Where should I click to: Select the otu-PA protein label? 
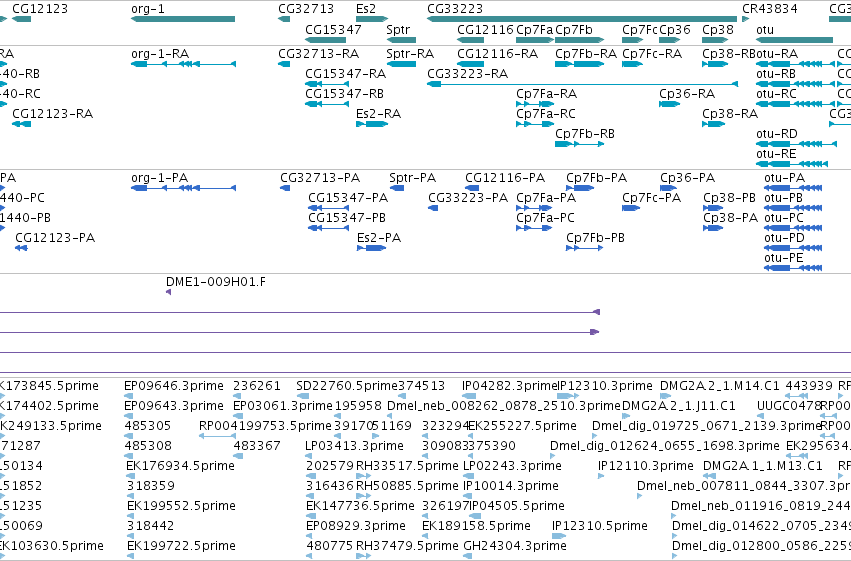pyautogui.click(x=784, y=178)
